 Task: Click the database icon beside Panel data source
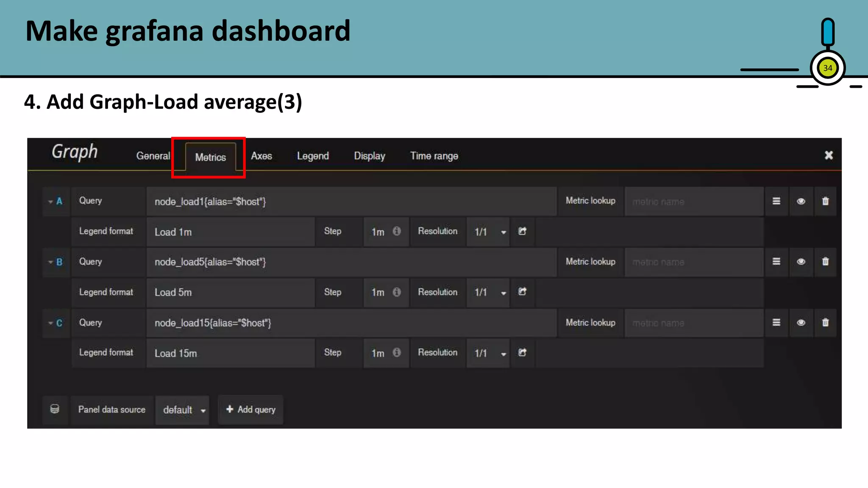[x=55, y=409]
